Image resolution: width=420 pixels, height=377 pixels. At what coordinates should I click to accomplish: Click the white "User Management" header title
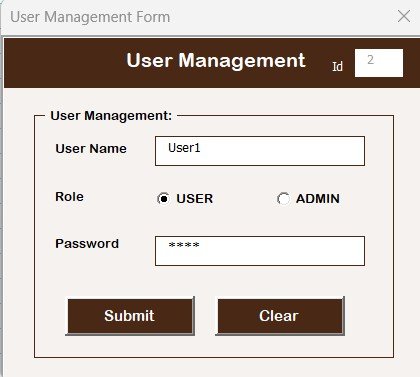216,61
